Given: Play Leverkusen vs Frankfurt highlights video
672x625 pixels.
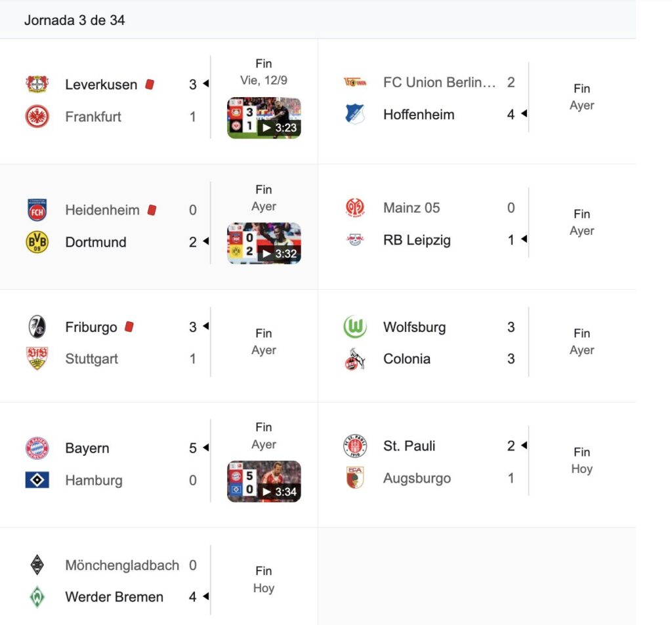Looking at the screenshot, I should coord(264,118).
